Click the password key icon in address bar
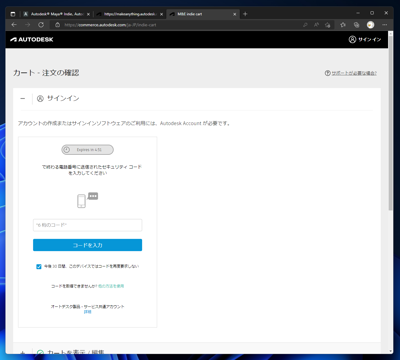The width and height of the screenshot is (400, 360). [305, 25]
